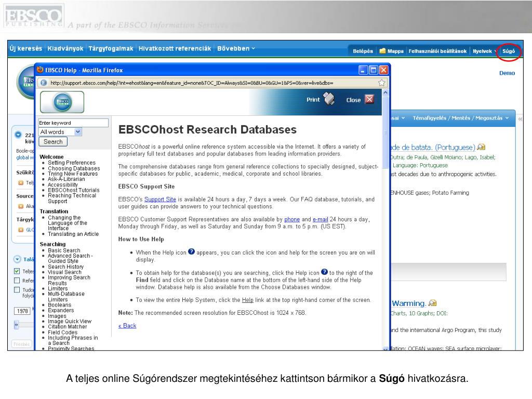Open Booleans help topic
This screenshot has height=399, width=532.
59,305
